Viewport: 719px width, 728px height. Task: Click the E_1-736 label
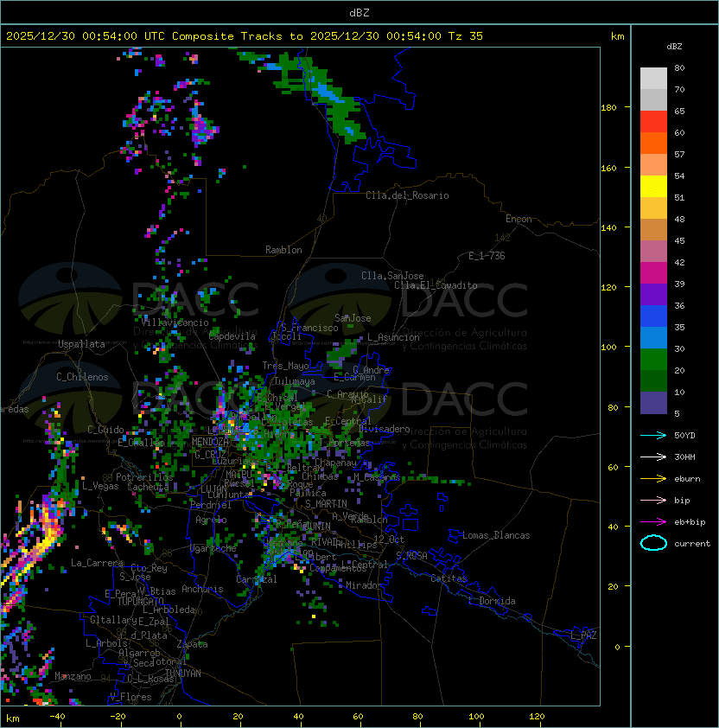pyautogui.click(x=487, y=256)
